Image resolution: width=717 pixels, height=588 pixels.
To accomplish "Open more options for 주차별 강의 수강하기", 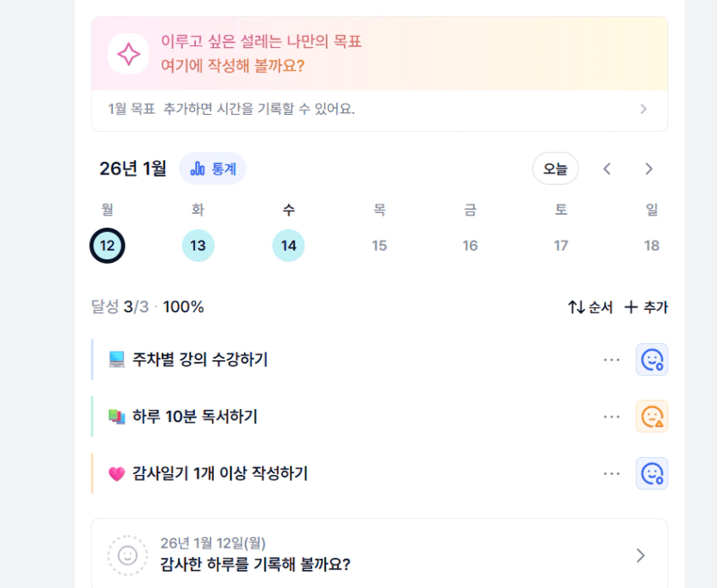I will 611,359.
